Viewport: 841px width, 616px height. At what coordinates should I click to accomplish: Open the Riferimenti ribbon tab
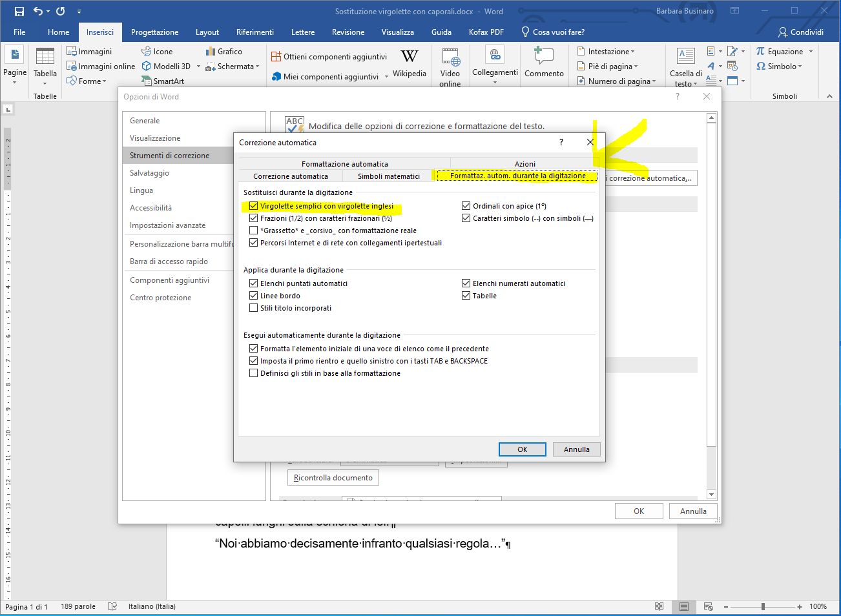254,32
